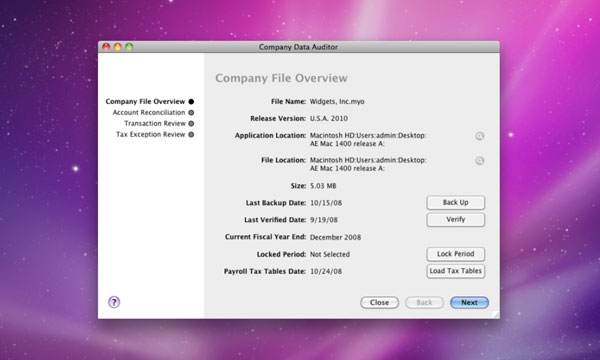The image size is (600, 360).
Task: Click the size value '5.03 MB'
Action: coord(323,186)
